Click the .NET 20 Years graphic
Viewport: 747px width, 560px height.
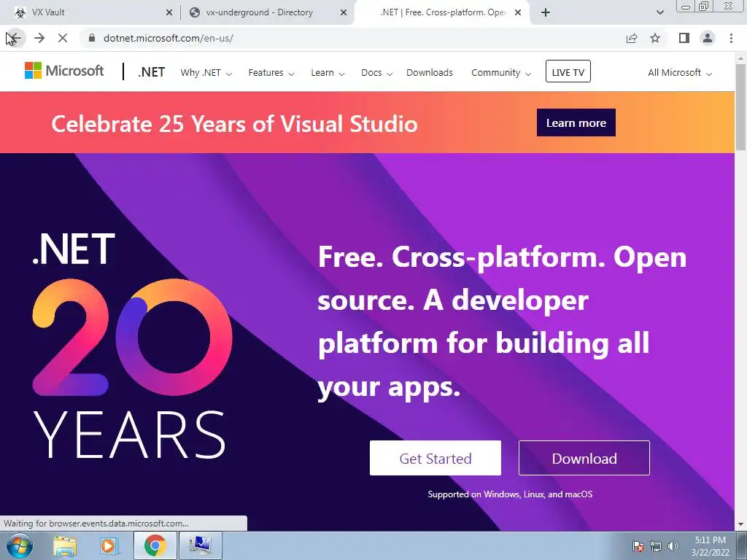pyautogui.click(x=132, y=346)
